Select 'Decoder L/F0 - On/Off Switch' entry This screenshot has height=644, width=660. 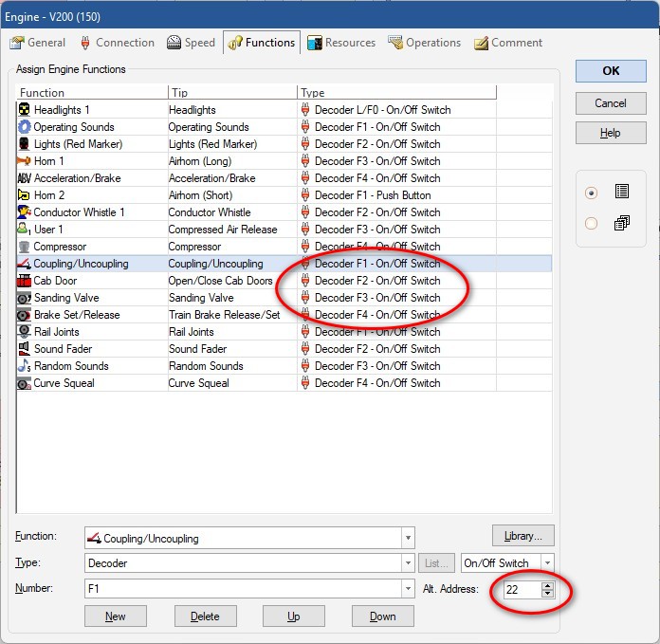click(x=382, y=110)
